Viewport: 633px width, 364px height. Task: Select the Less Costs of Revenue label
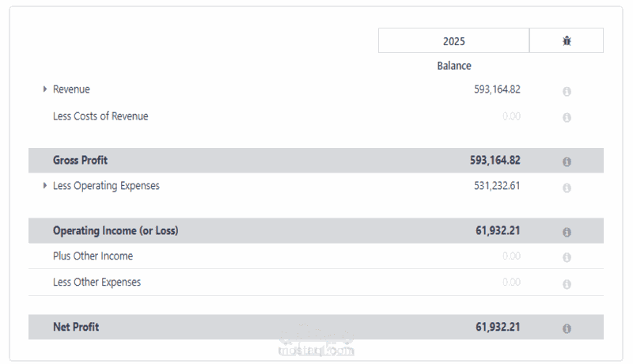tap(100, 116)
